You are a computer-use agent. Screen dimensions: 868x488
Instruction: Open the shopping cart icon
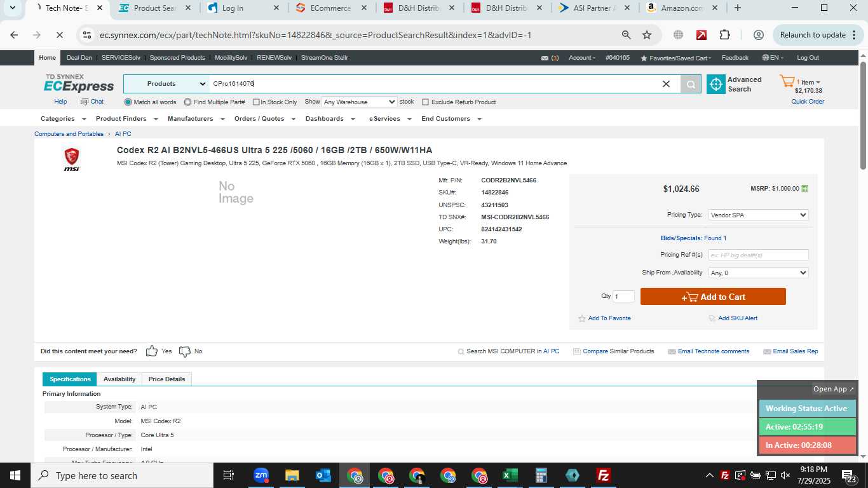click(x=787, y=81)
